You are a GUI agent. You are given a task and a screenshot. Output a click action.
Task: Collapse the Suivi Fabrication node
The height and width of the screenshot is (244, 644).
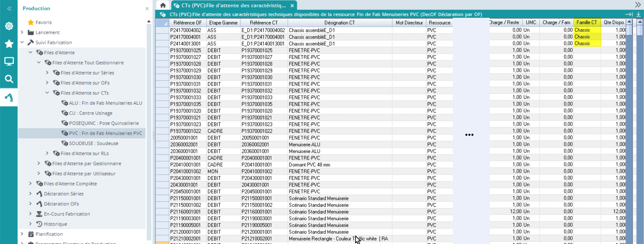pos(22,42)
